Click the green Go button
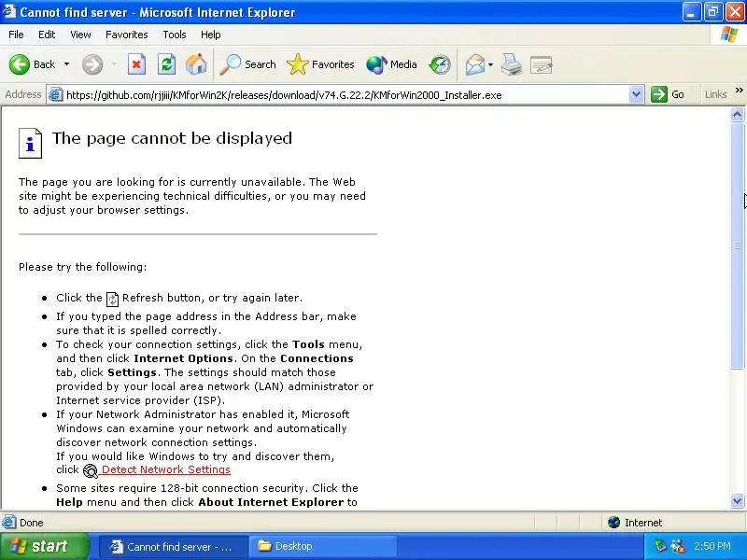The width and height of the screenshot is (747, 560). click(x=668, y=94)
